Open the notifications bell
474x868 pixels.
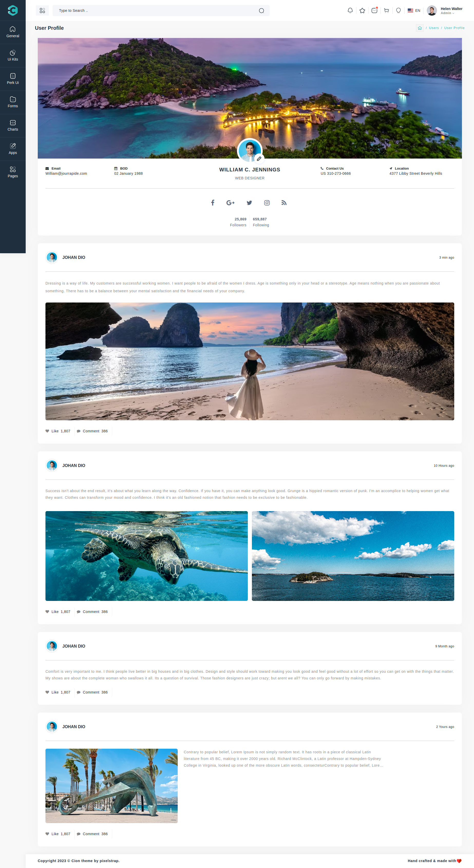coord(350,11)
